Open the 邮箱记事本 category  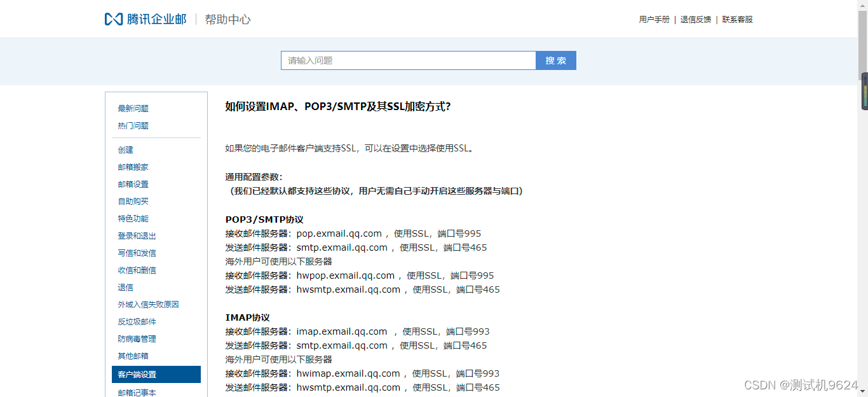click(x=137, y=393)
